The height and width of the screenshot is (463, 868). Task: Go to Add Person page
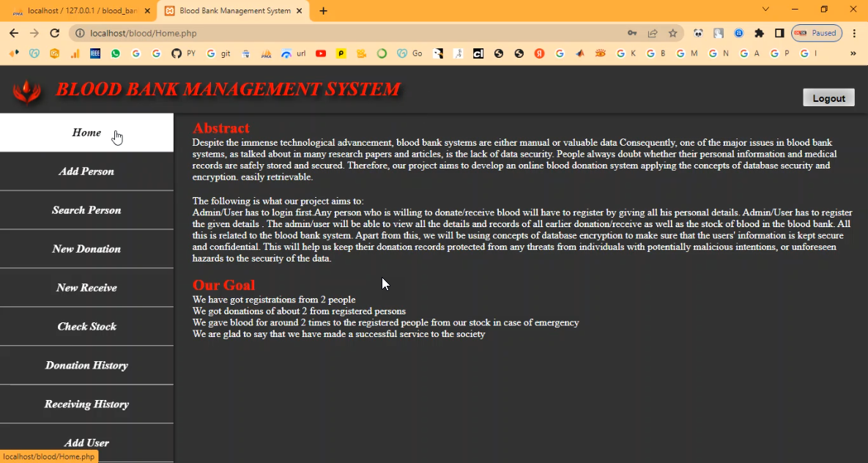click(86, 171)
